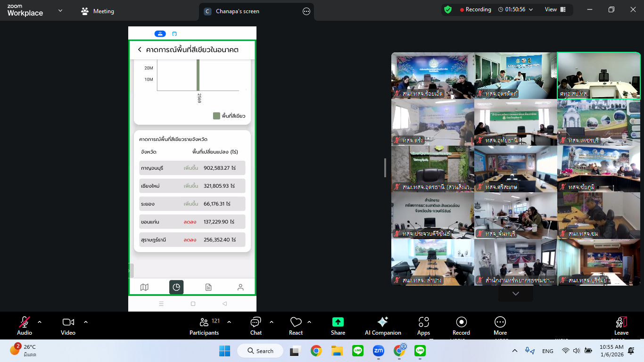
Task: Toggle the Record button
Action: [461, 325]
